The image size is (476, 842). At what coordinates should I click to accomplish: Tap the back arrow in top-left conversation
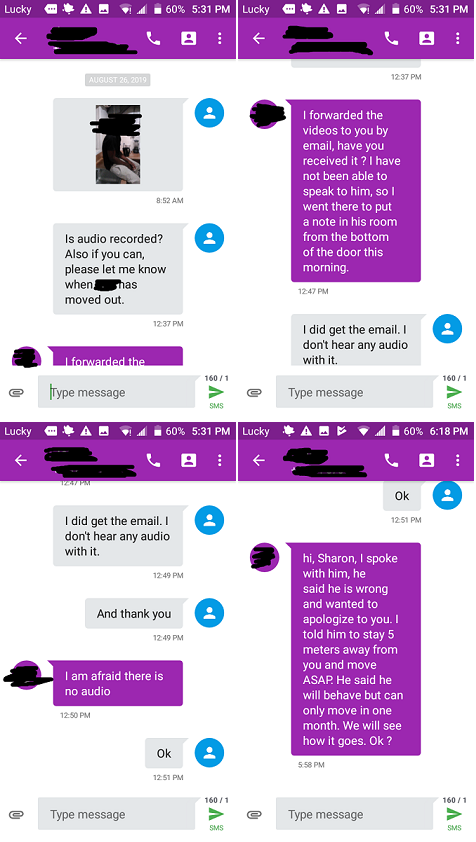[21, 38]
